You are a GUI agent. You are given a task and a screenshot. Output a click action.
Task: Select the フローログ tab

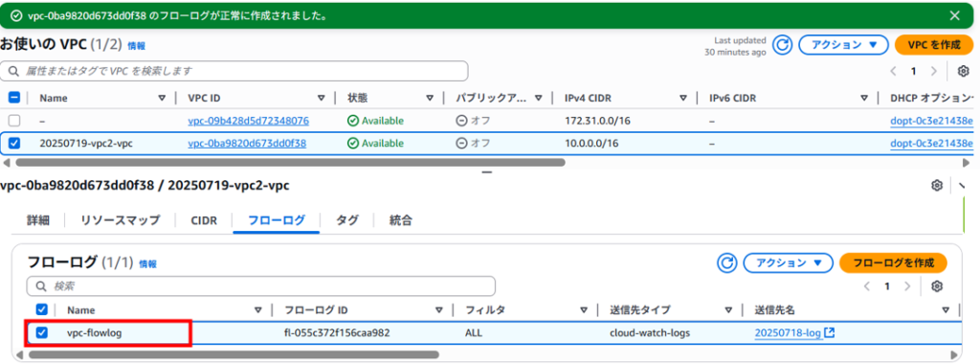277,220
